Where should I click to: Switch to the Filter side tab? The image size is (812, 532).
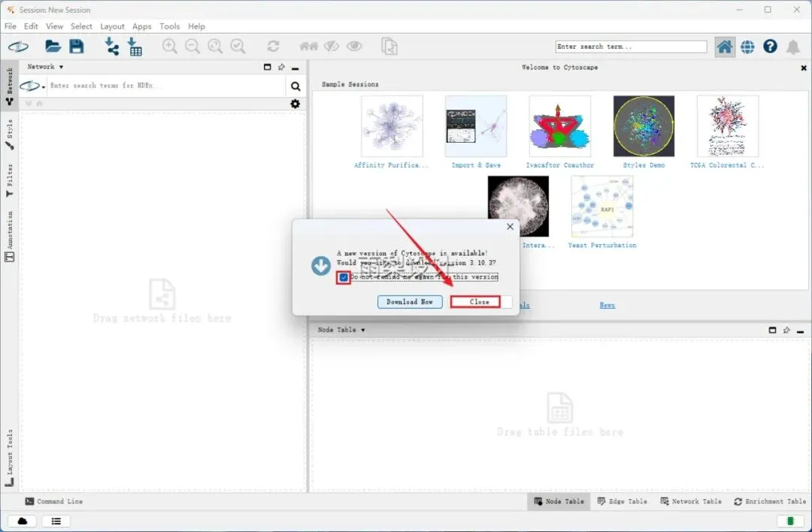10,180
